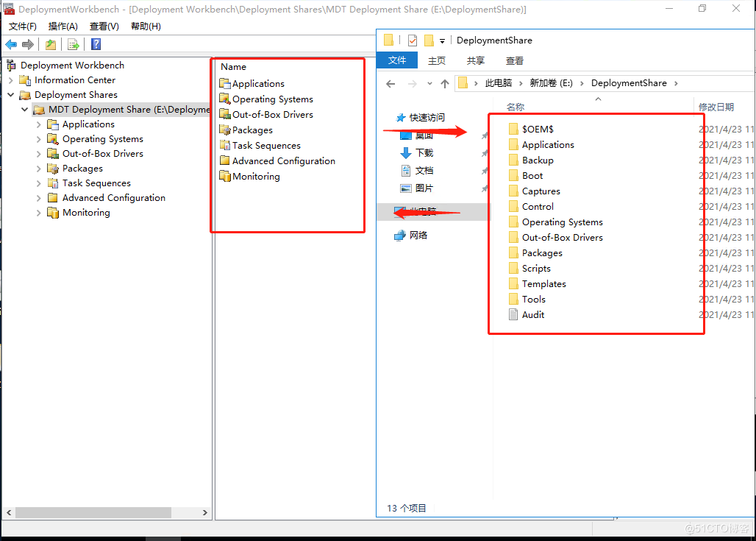Click Scripts folder icon in Explorer
Viewport: 756px width, 541px height.
(x=513, y=268)
